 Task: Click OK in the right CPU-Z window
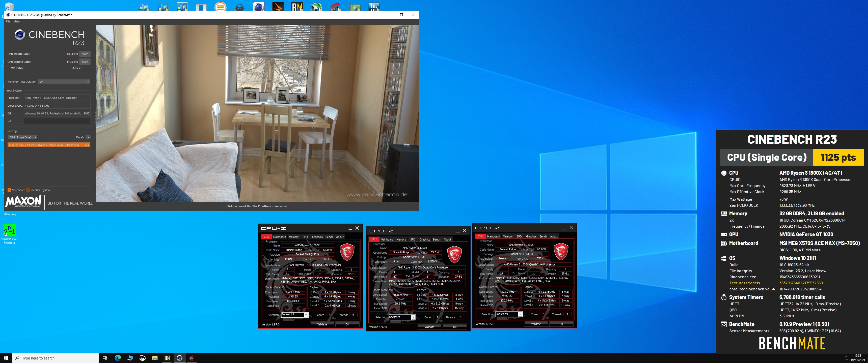click(561, 324)
